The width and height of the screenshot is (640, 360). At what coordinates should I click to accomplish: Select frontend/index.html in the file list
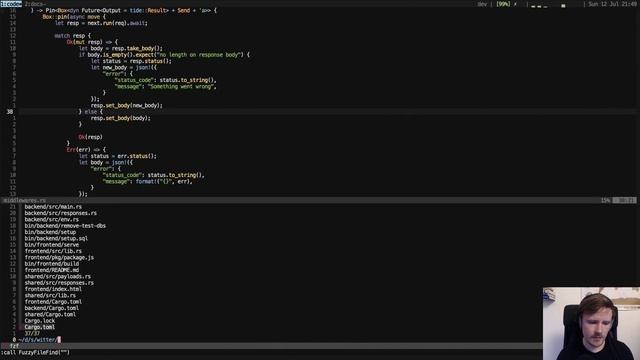click(x=53, y=289)
